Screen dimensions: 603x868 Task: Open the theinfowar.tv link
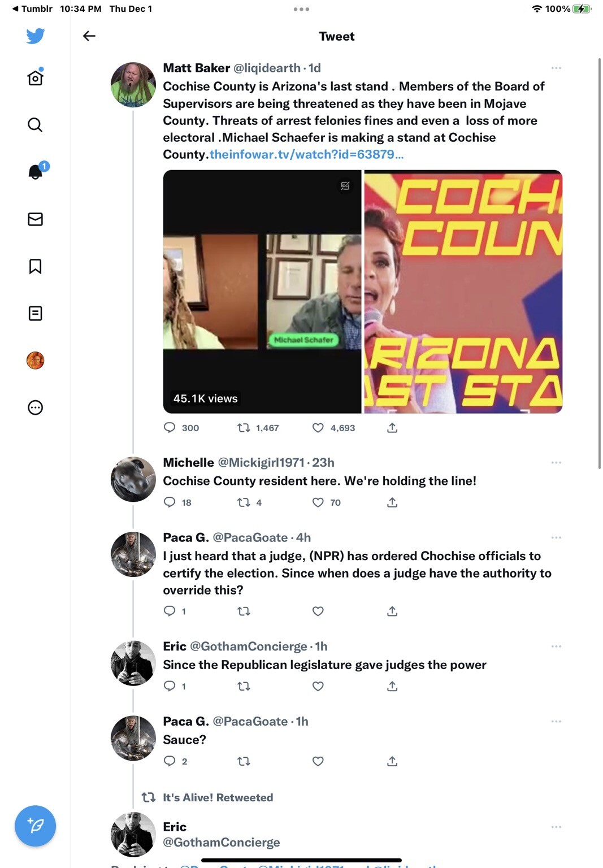[306, 154]
